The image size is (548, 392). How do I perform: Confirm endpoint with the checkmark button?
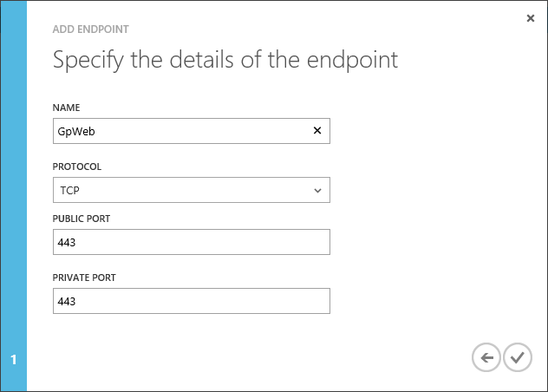(518, 357)
